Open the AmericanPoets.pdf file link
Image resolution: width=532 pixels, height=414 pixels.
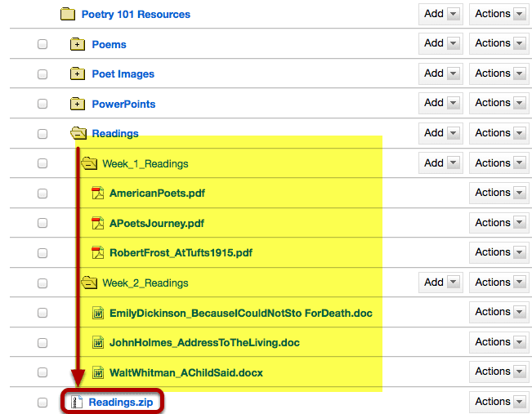[157, 194]
